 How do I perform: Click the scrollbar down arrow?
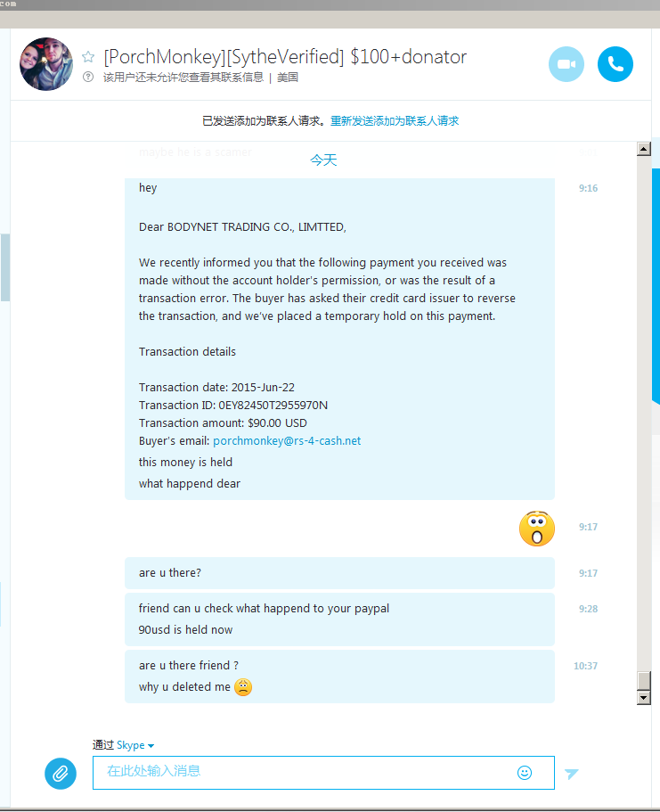[x=643, y=698]
